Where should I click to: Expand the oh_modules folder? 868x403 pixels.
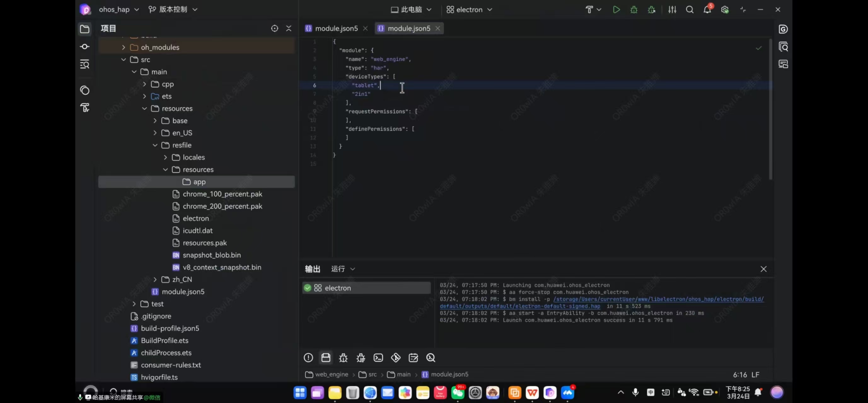pos(124,48)
